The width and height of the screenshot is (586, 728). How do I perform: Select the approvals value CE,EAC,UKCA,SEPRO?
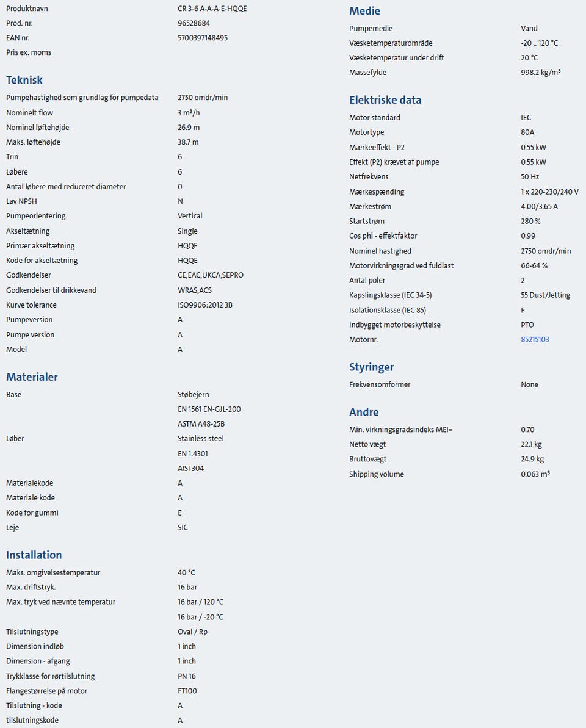211,275
